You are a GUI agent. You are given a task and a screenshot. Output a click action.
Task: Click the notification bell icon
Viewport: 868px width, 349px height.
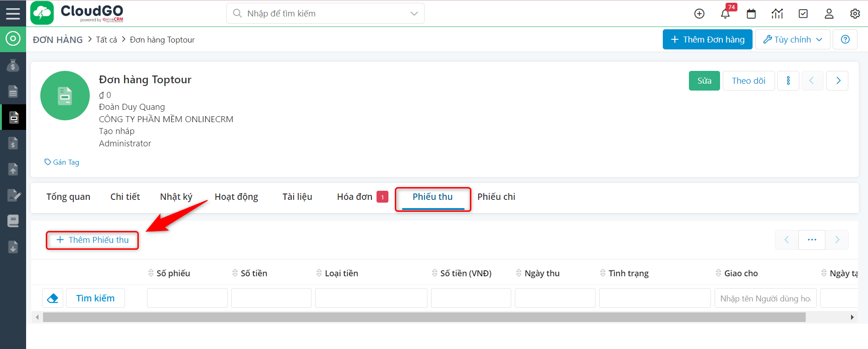(x=725, y=14)
